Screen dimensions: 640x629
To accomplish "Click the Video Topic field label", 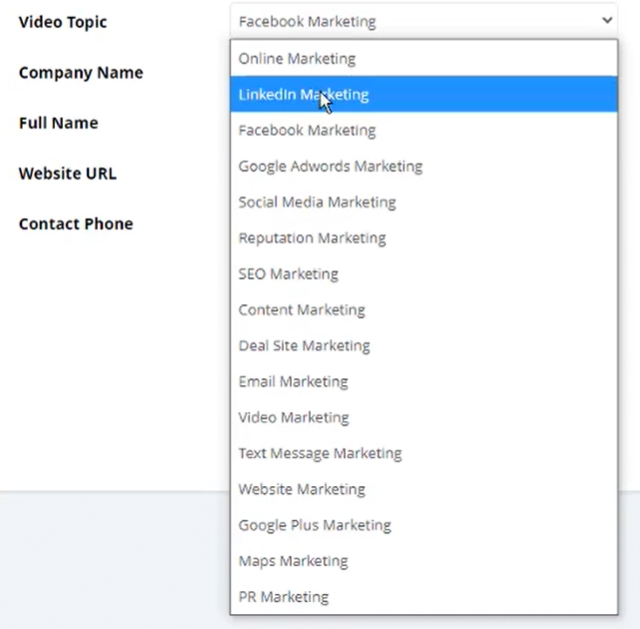I will [x=63, y=22].
